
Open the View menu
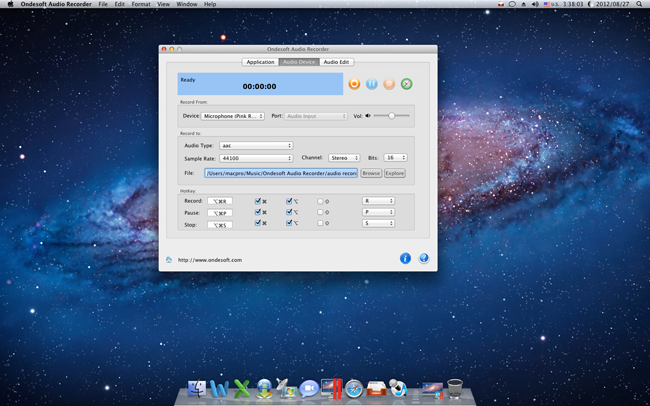point(163,4)
